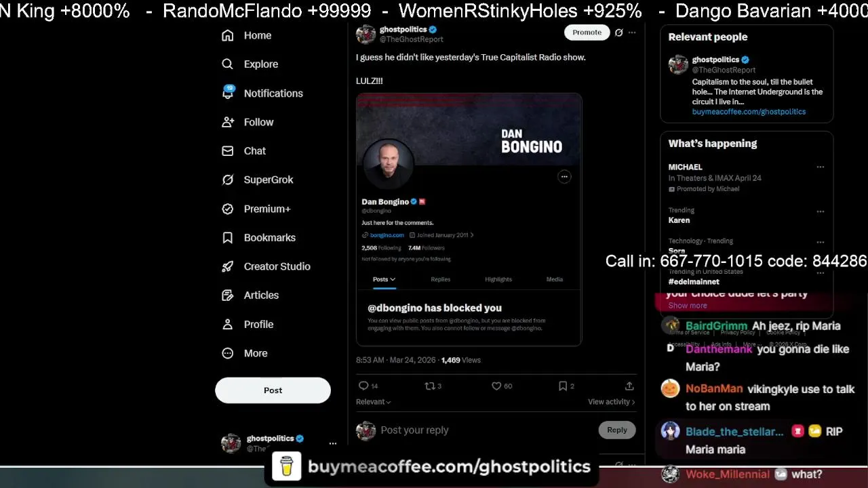Open the Creator Studio rocket icon
Screen dimensions: 868x488
(x=228, y=266)
